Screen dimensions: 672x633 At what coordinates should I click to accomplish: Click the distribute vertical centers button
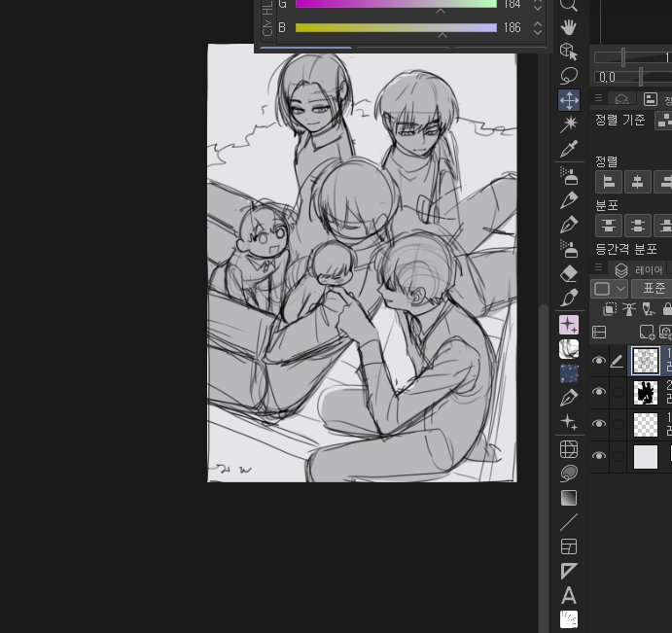pyautogui.click(x=638, y=226)
